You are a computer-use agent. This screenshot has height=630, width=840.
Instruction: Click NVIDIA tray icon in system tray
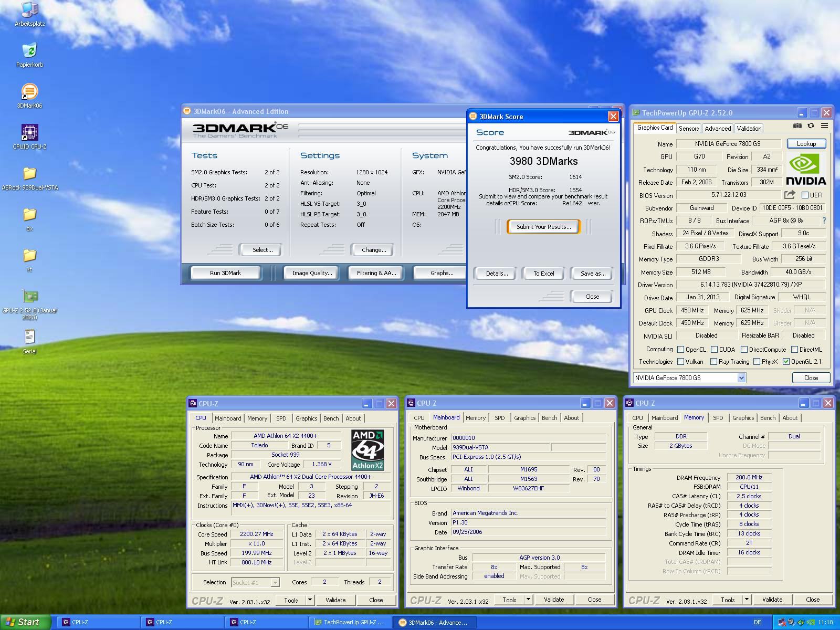[x=811, y=623]
